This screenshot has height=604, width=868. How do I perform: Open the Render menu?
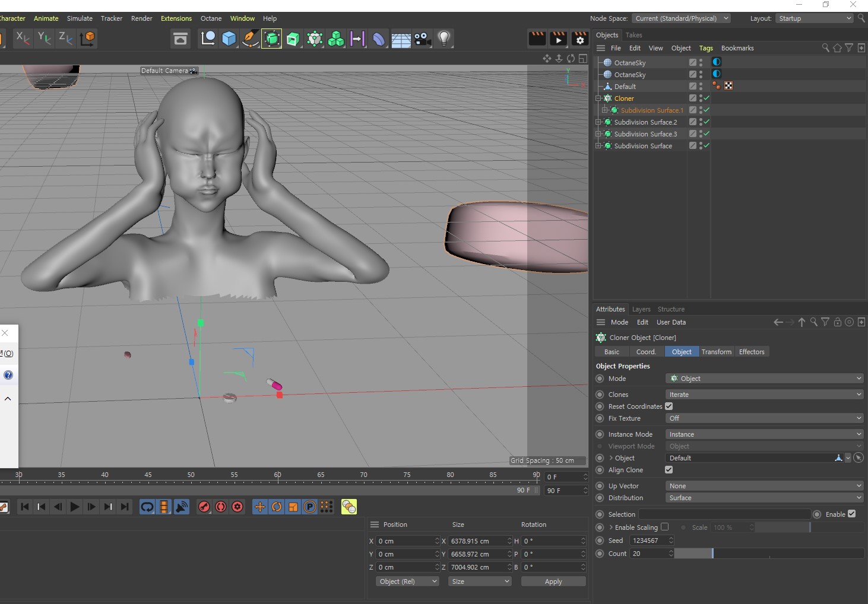[141, 18]
